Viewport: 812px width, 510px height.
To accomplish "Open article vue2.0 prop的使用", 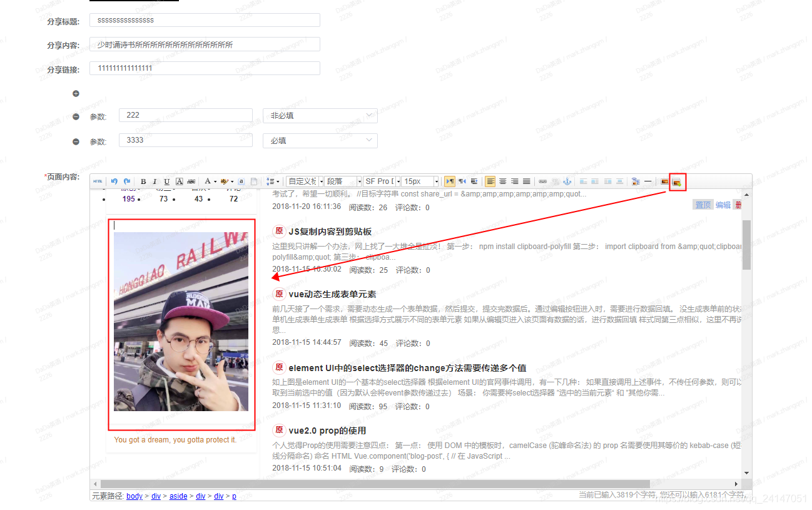I will [327, 431].
